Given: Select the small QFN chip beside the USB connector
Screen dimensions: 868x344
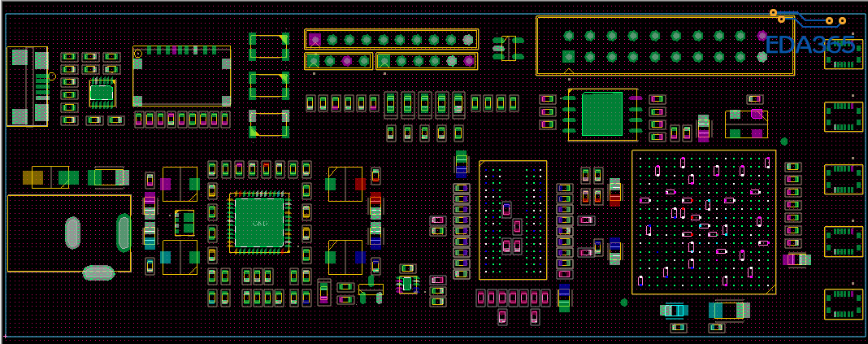Looking at the screenshot, I should click(x=102, y=93).
